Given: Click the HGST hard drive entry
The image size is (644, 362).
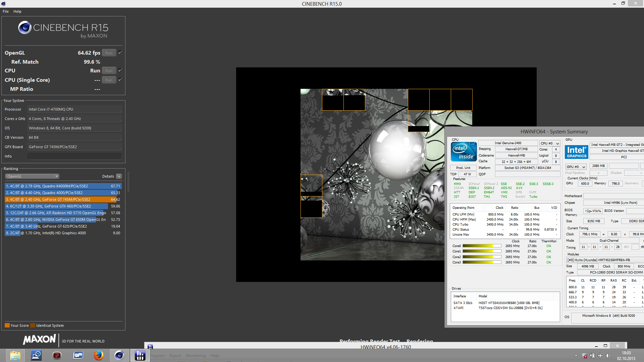Looking at the screenshot, I should coord(505,303).
